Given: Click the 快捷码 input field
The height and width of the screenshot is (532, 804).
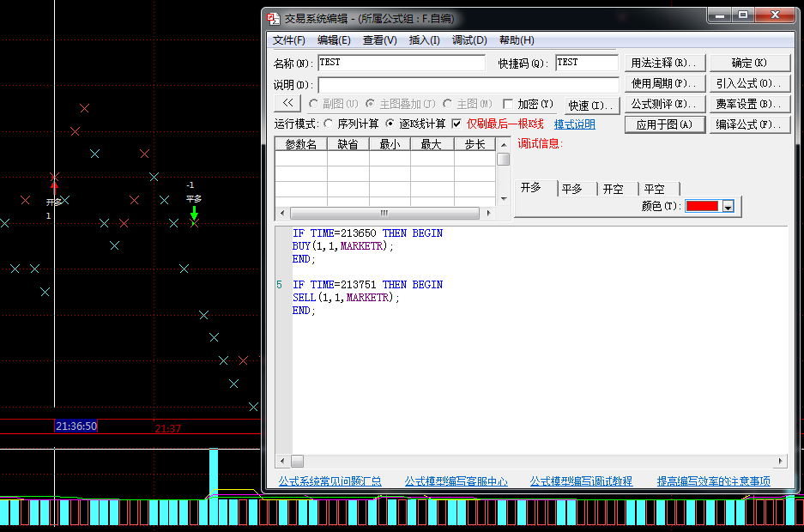Looking at the screenshot, I should tap(587, 63).
